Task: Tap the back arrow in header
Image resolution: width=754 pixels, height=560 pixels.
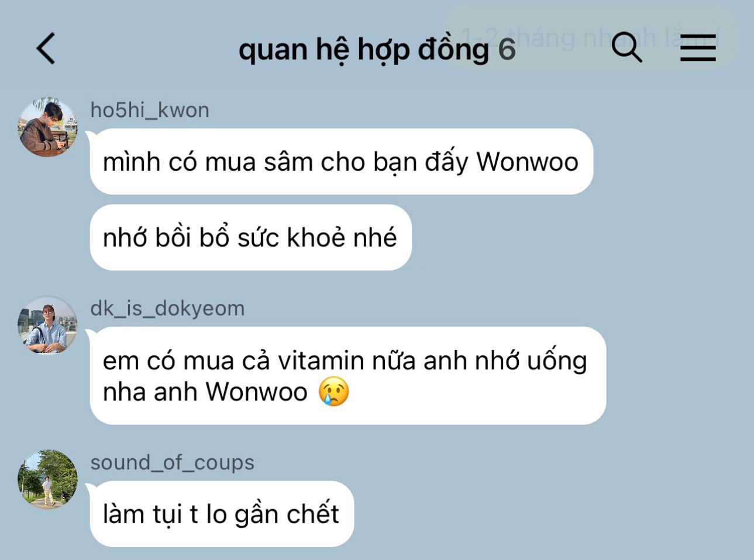Action: [x=46, y=48]
